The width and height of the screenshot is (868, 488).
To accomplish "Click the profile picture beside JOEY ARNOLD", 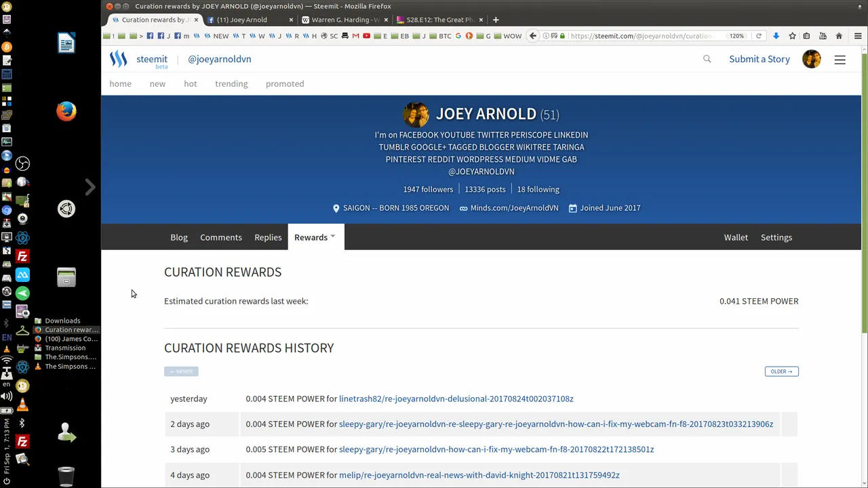I will pos(416,115).
